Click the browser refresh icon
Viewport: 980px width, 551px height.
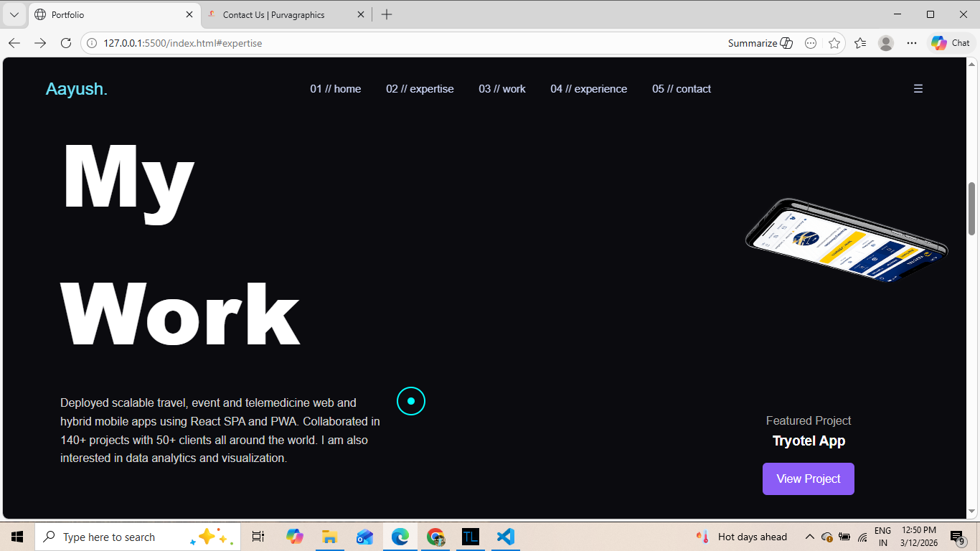pyautogui.click(x=66, y=43)
